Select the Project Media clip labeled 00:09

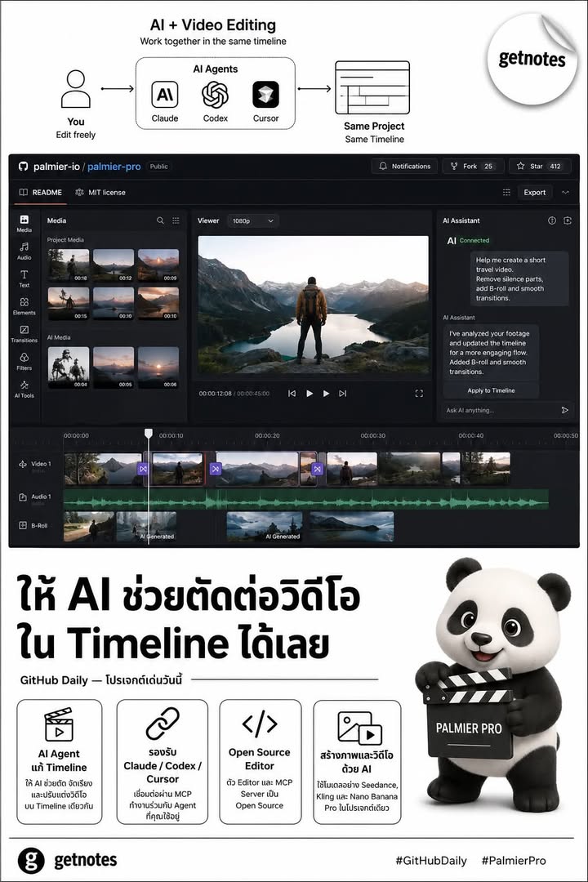(x=158, y=265)
